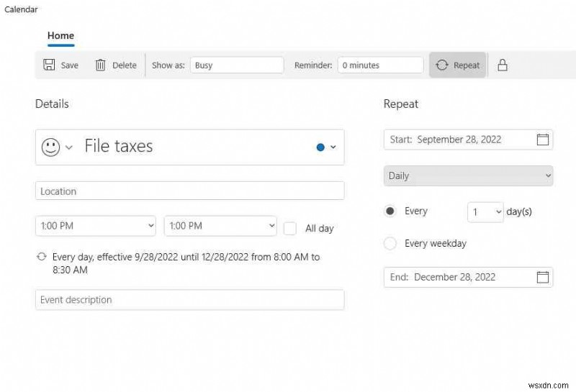Select the Every N day(s) radio button
576x392 pixels.
click(x=390, y=211)
